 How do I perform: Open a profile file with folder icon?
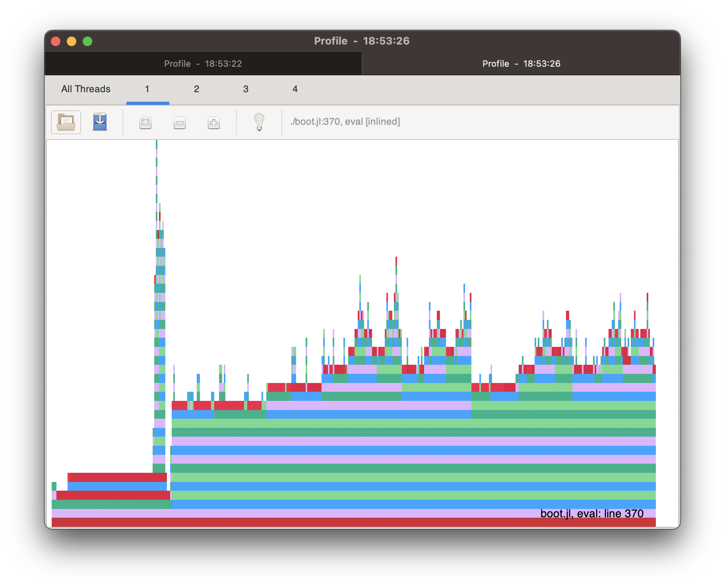[x=66, y=122]
